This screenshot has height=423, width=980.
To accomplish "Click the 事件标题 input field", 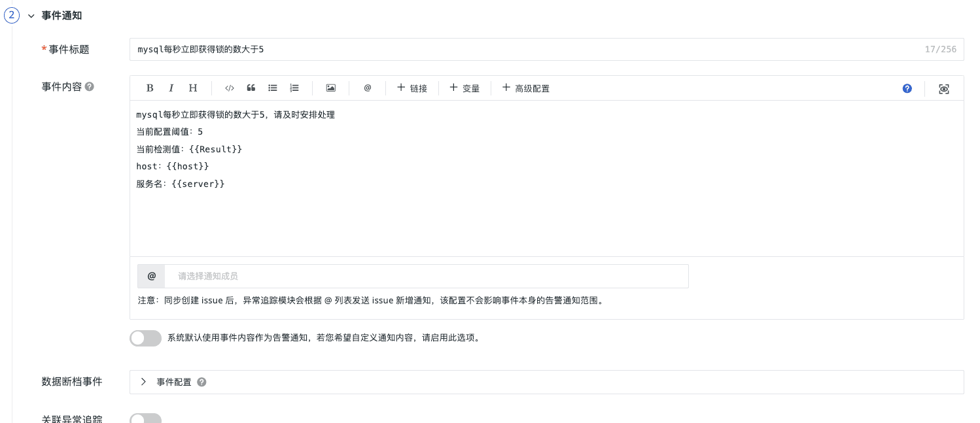I will click(523, 49).
